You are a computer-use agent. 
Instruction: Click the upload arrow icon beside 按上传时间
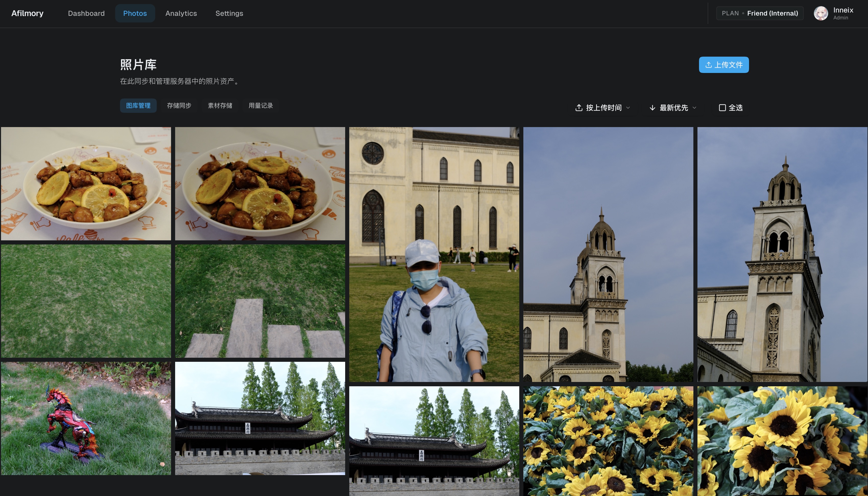pyautogui.click(x=579, y=108)
